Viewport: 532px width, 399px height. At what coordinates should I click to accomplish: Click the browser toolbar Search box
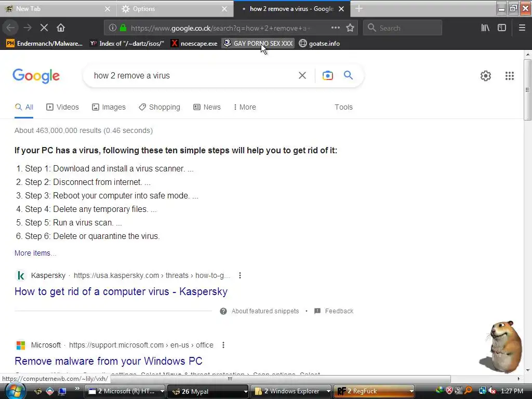[403, 28]
